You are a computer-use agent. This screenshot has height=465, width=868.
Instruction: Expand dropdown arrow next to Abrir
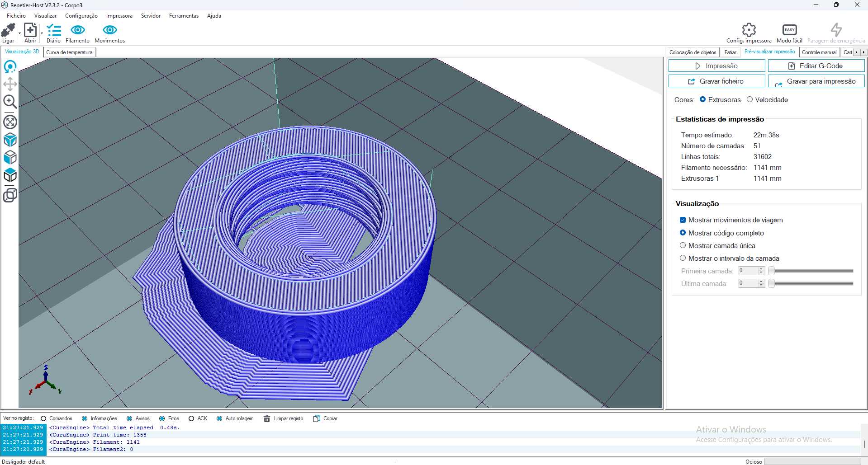[42, 33]
